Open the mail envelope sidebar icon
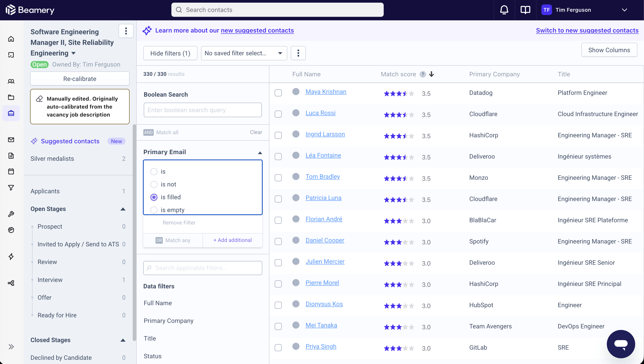This screenshot has width=644, height=364. pyautogui.click(x=11, y=140)
